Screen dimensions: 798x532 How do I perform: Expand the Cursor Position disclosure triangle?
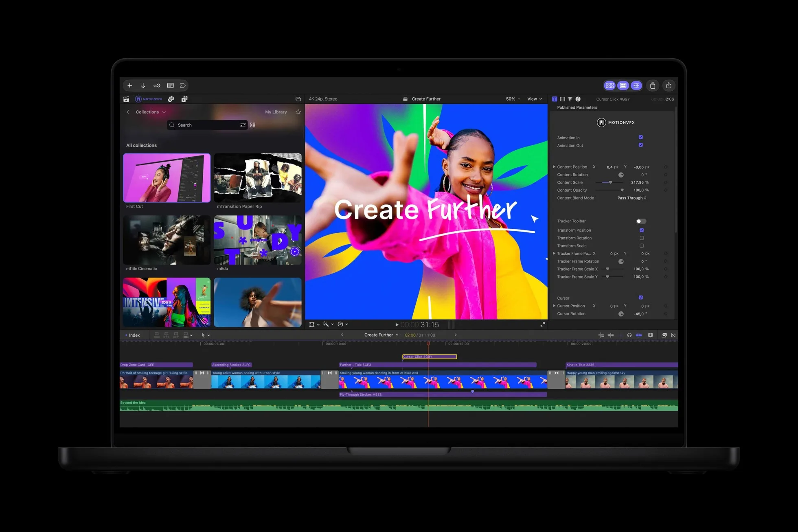pos(554,306)
